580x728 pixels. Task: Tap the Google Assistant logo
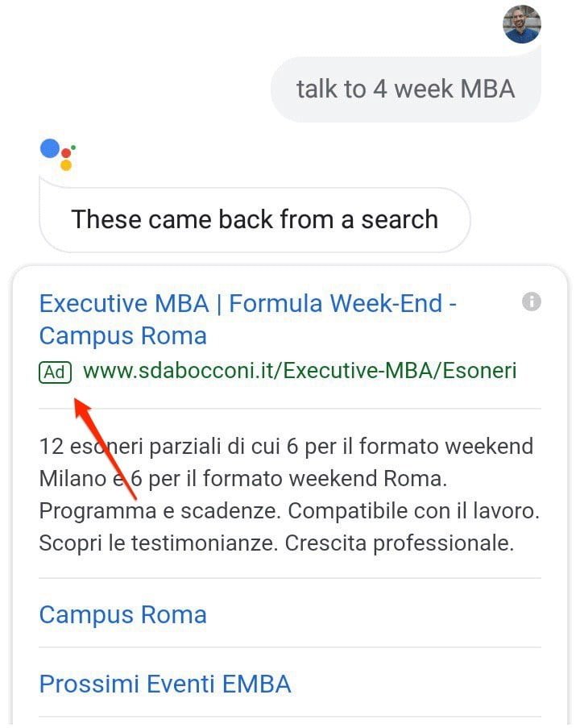(57, 153)
